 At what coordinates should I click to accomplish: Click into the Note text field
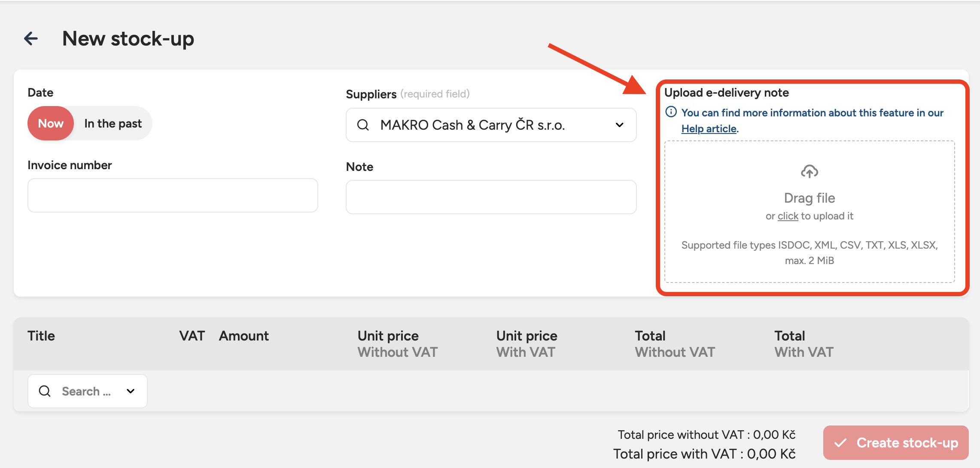491,197
